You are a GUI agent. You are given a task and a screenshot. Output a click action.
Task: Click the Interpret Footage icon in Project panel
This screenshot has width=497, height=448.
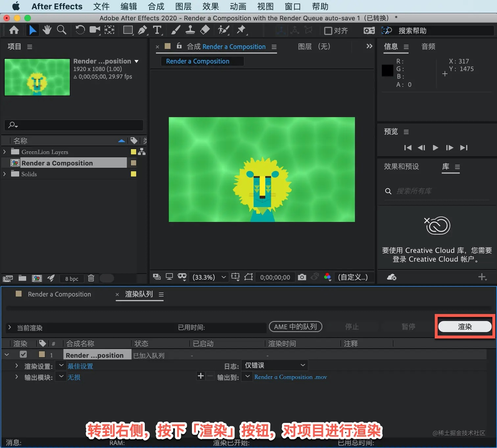coord(8,279)
